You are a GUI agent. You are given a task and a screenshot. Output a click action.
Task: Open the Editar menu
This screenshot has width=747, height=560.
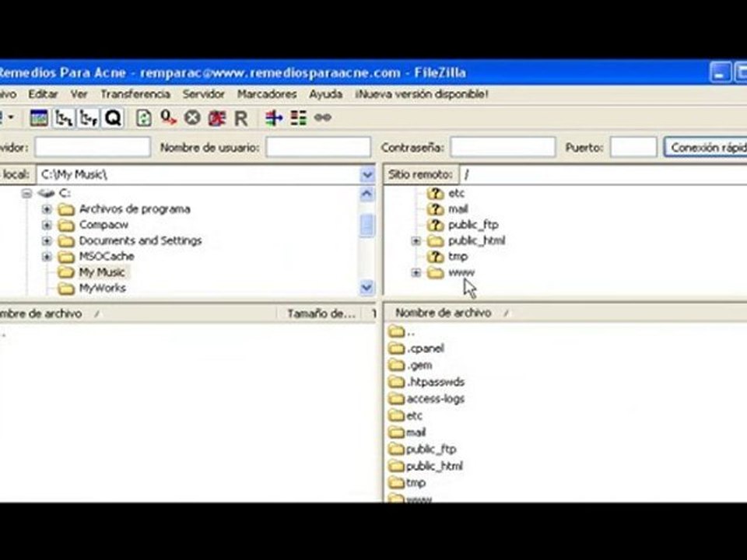(43, 94)
